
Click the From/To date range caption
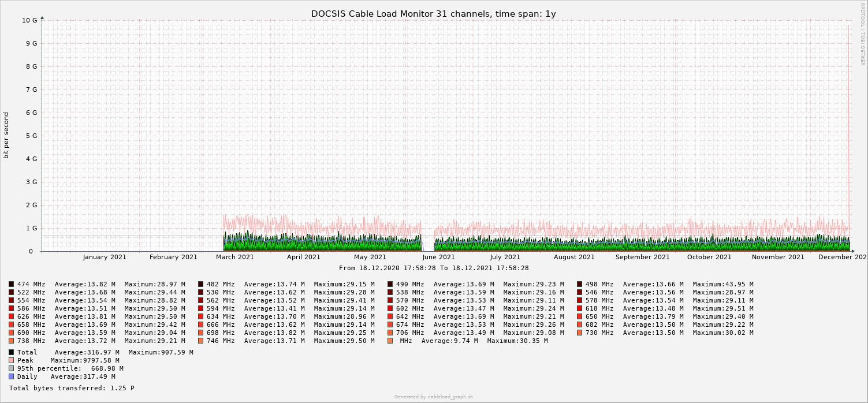pos(434,268)
